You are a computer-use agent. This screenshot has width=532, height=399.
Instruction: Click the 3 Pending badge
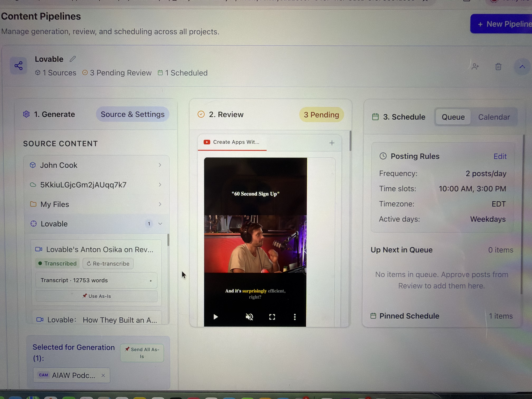(x=321, y=115)
